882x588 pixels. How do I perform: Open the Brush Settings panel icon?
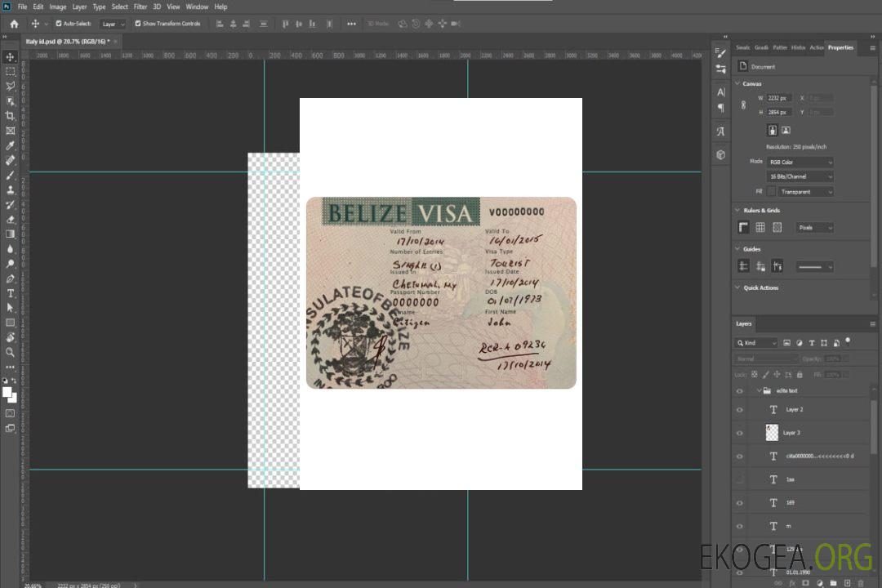click(721, 53)
